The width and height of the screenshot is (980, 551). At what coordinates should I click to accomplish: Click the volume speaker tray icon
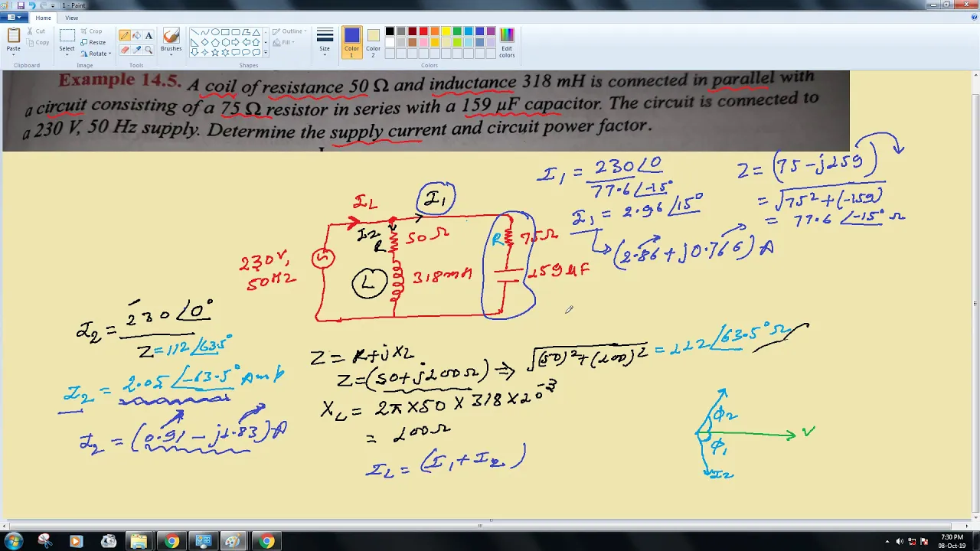[900, 541]
